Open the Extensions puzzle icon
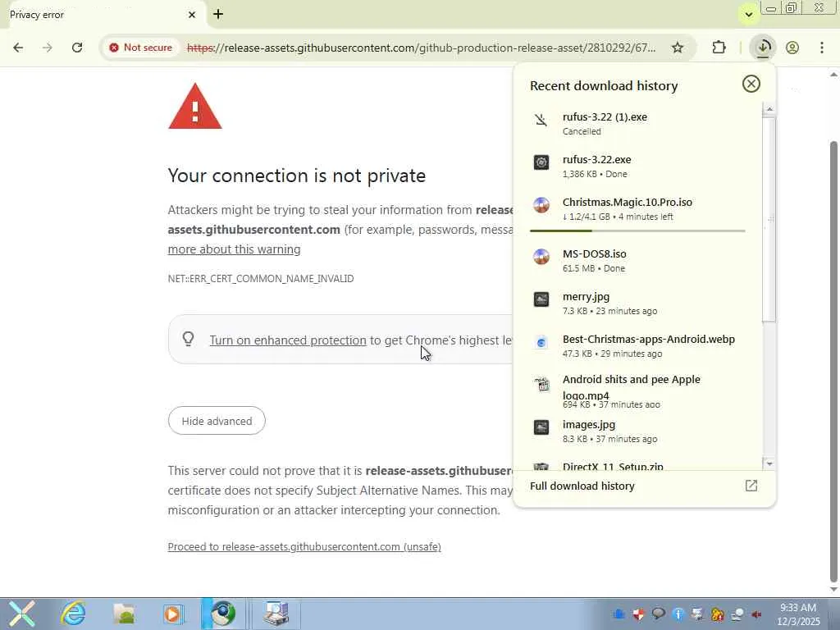This screenshot has width=840, height=630. pos(719,48)
